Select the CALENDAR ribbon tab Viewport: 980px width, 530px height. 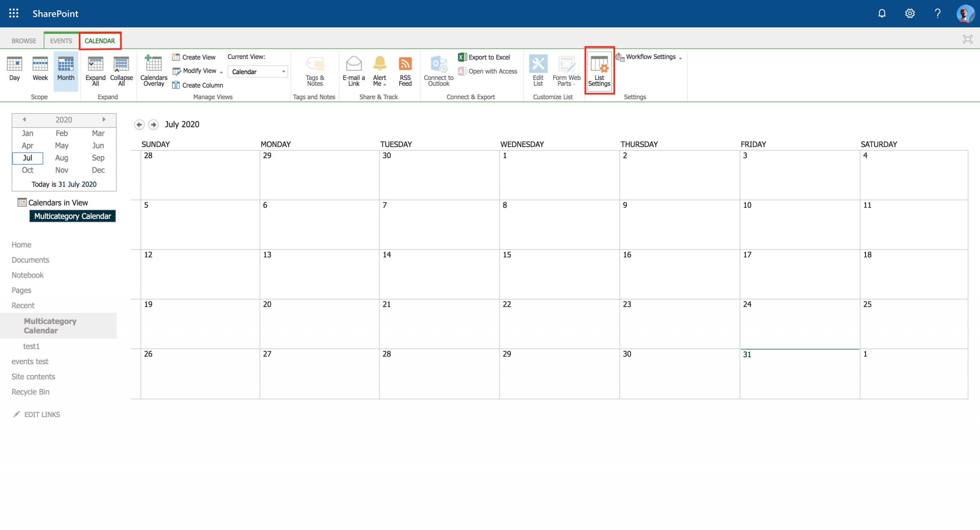coord(99,41)
